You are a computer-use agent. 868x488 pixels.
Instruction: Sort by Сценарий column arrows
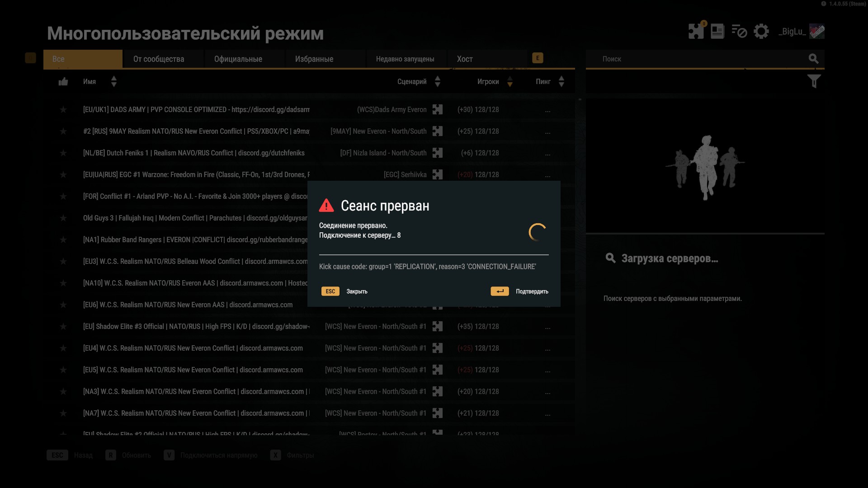437,81
